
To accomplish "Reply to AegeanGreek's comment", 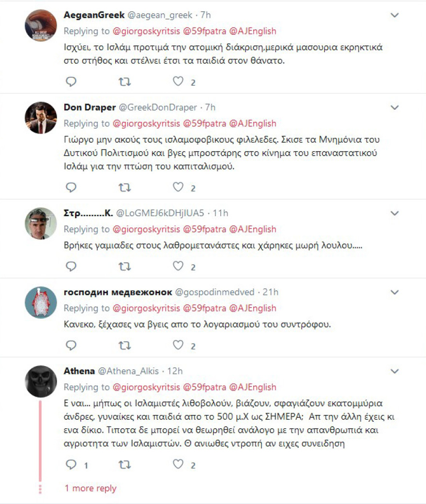I will click(x=71, y=82).
